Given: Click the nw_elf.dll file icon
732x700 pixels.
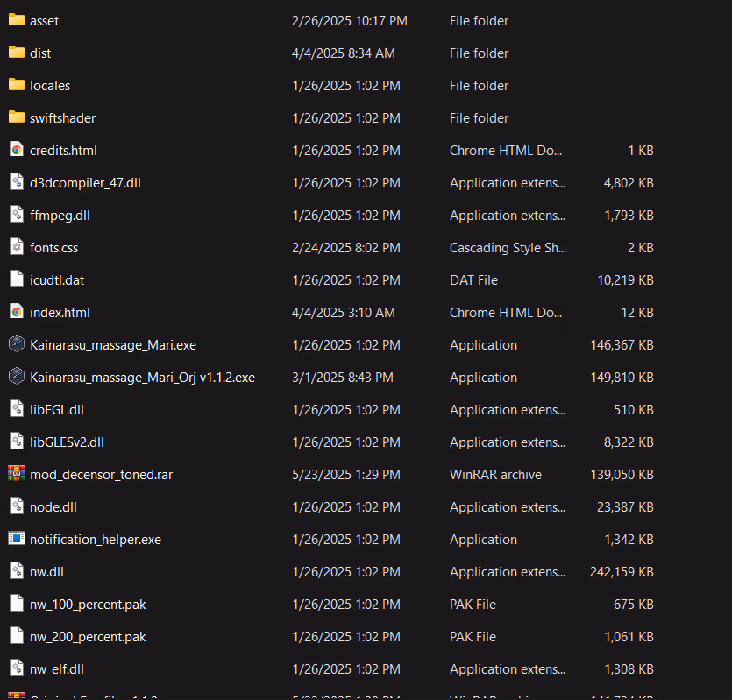Looking at the screenshot, I should pos(17,668).
